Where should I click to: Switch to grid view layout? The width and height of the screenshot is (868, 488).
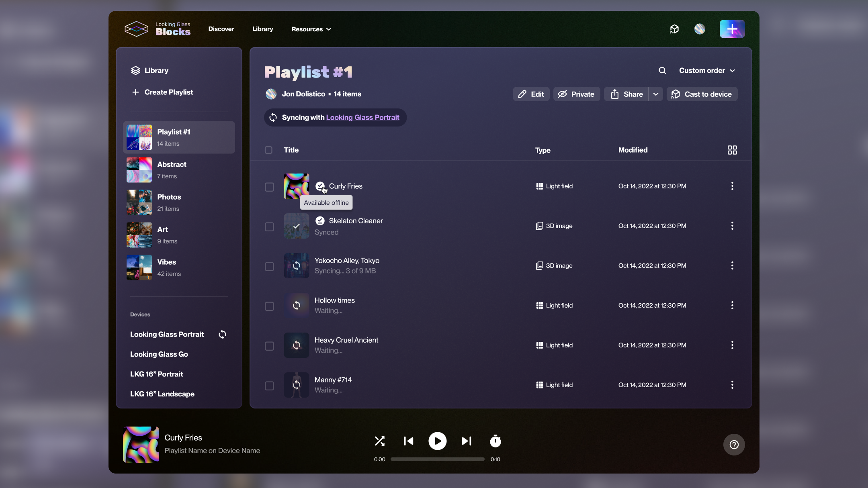pyautogui.click(x=732, y=150)
